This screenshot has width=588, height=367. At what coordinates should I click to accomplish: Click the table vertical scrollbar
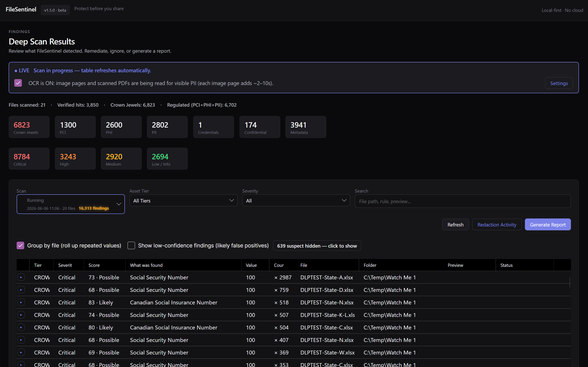(570, 283)
